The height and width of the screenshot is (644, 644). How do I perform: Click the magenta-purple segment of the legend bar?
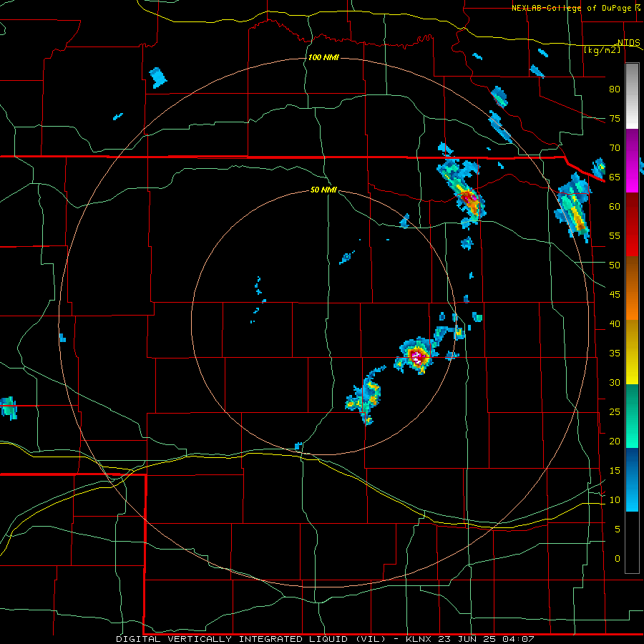632,160
